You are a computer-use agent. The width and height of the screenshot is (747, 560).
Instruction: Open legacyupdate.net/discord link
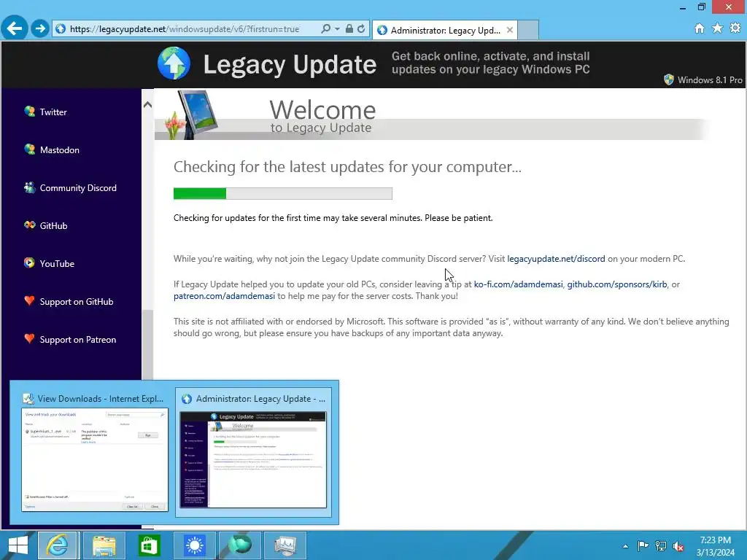[x=556, y=259]
